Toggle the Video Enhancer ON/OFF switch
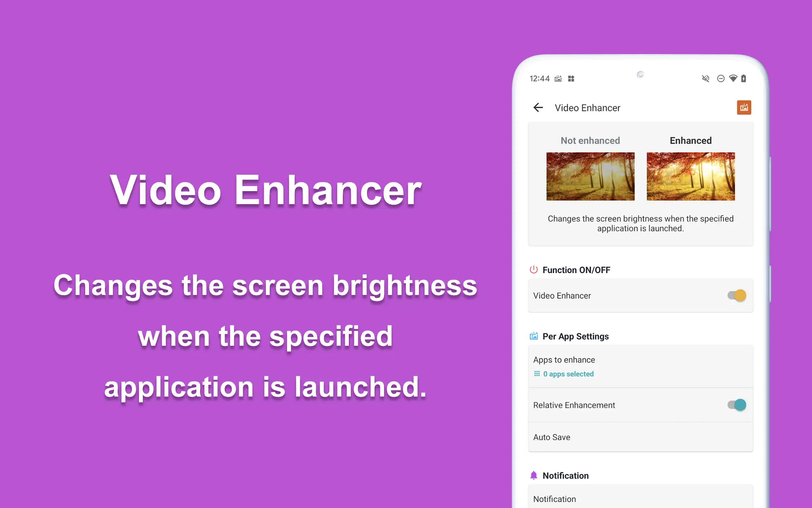The height and width of the screenshot is (508, 812). tap(736, 295)
